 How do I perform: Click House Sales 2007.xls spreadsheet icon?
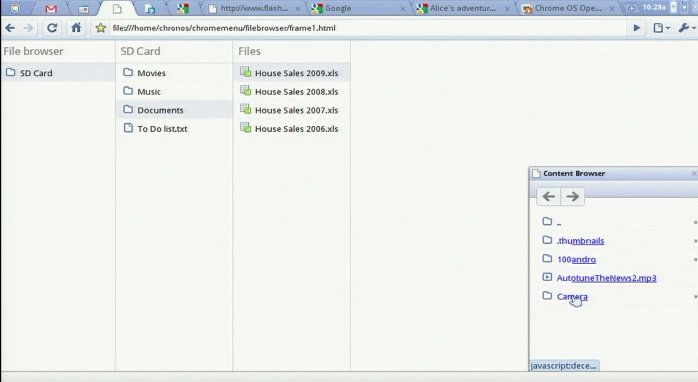(246, 109)
